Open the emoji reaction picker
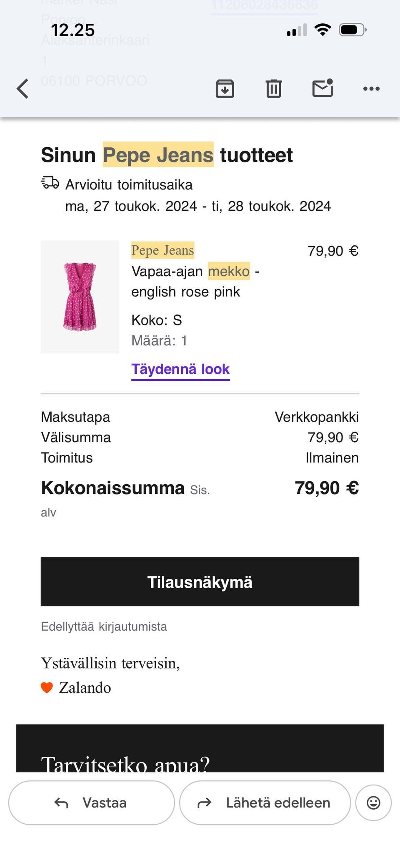400x868 pixels. [x=373, y=803]
